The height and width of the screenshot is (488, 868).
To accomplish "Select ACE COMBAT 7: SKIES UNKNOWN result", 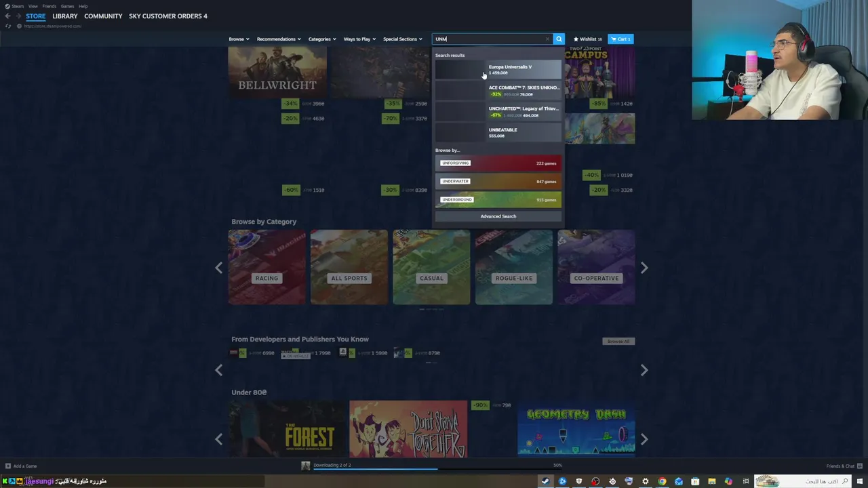I will (x=498, y=90).
